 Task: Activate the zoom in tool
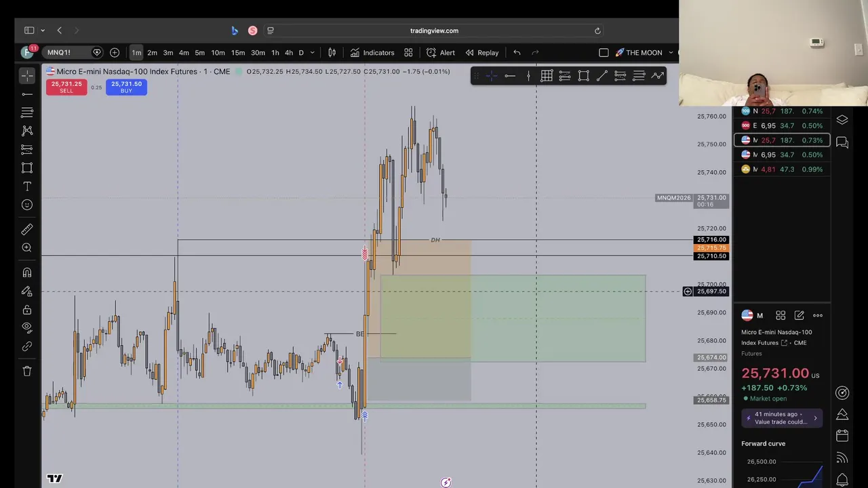[27, 248]
